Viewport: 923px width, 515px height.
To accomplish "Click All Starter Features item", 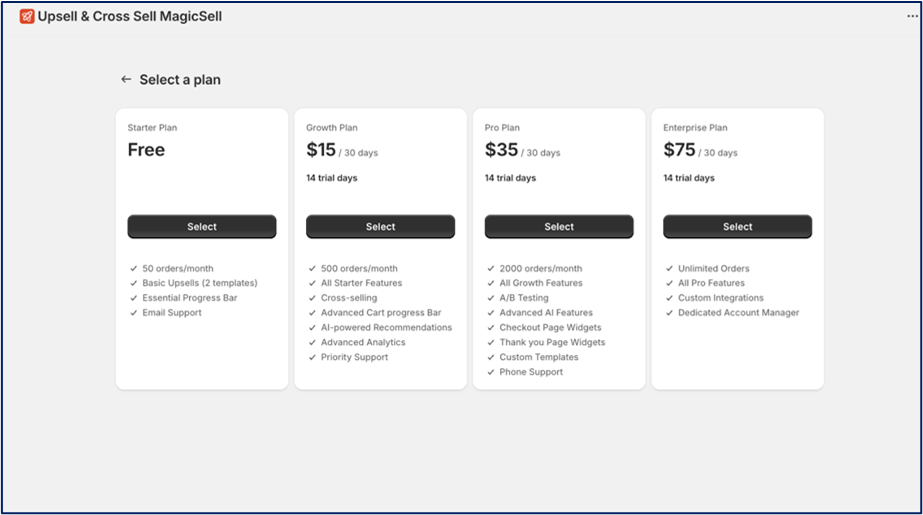I will click(x=361, y=283).
